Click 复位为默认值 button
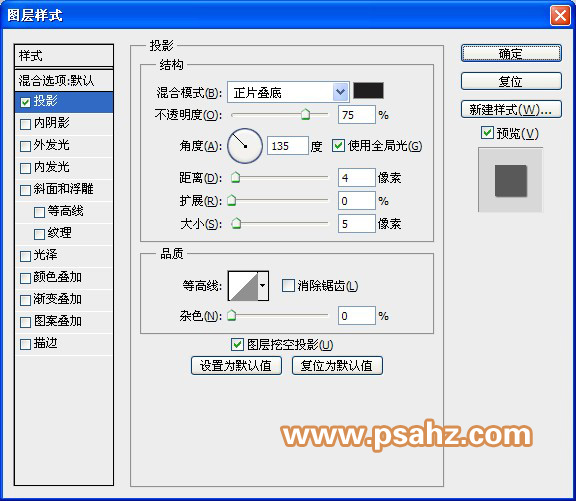This screenshot has height=501, width=576. [337, 365]
